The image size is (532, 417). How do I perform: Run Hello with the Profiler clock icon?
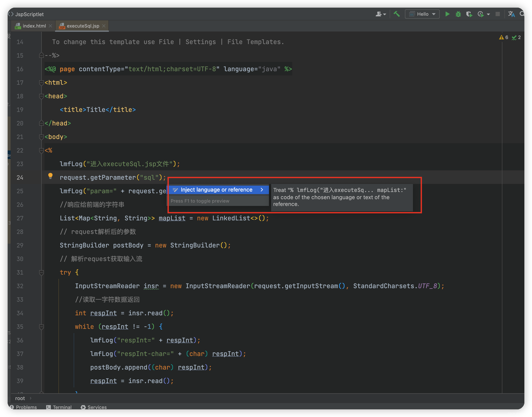pyautogui.click(x=481, y=14)
